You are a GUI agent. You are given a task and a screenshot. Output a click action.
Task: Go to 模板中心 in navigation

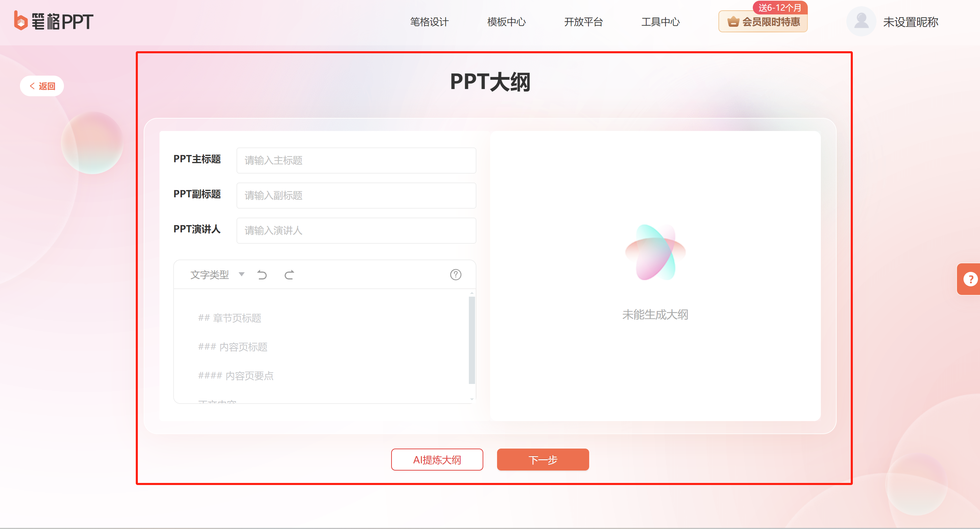coord(506,22)
